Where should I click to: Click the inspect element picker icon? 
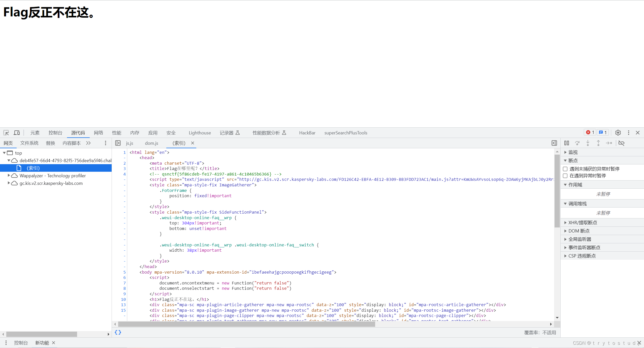6,133
